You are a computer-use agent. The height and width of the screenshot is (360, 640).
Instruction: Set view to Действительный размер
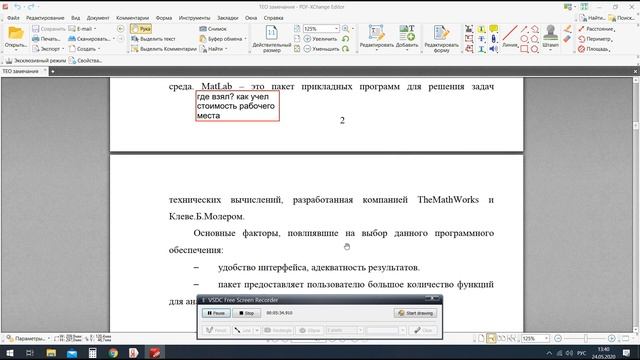[x=272, y=39]
